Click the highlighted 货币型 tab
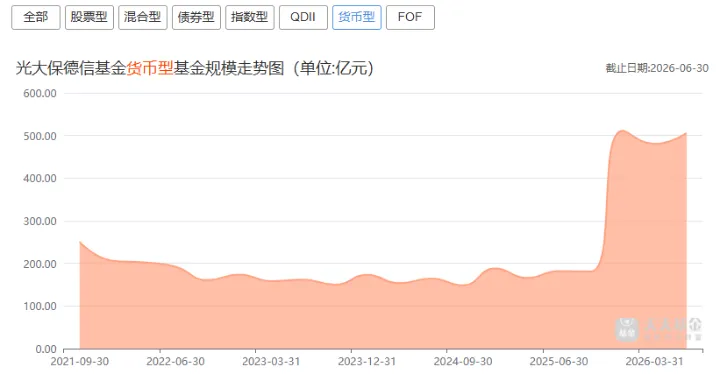This screenshot has width=720, height=374. [357, 17]
